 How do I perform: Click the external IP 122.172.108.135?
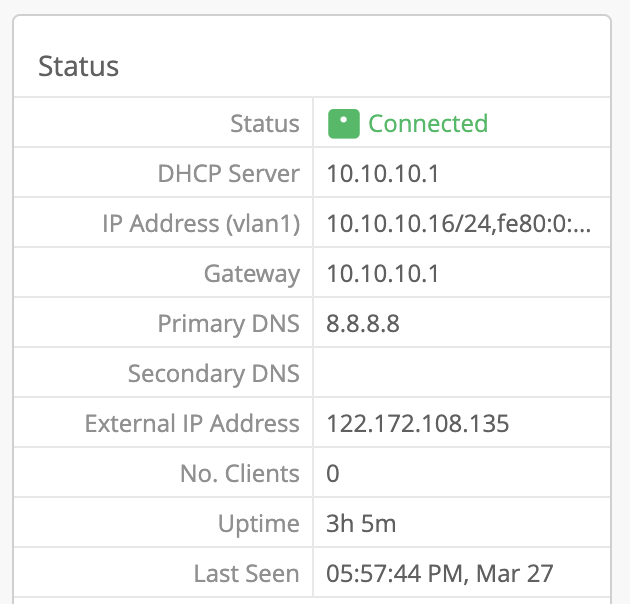pos(418,424)
